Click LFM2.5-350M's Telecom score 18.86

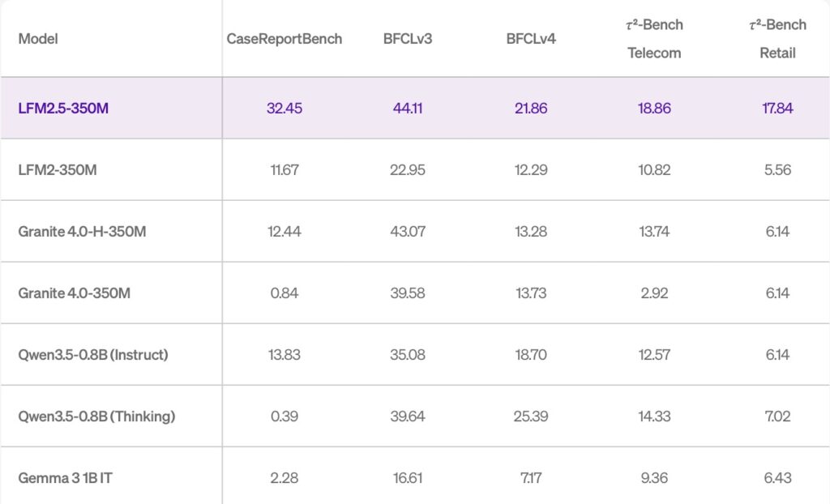[x=654, y=109]
